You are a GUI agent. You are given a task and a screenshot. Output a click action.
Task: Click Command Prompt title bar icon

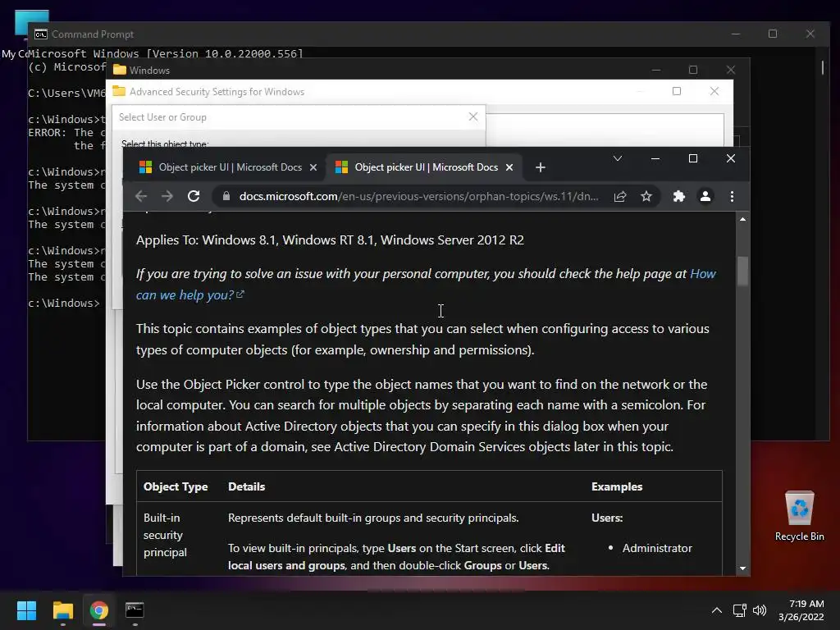coord(41,34)
